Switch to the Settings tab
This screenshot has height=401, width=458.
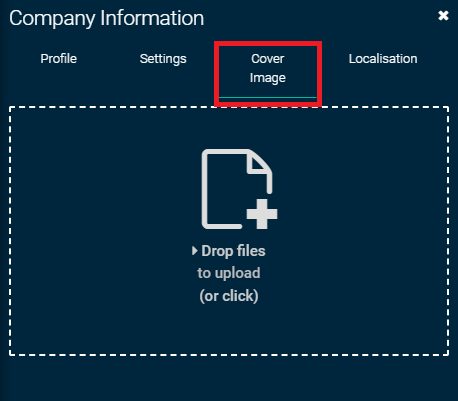pos(163,59)
